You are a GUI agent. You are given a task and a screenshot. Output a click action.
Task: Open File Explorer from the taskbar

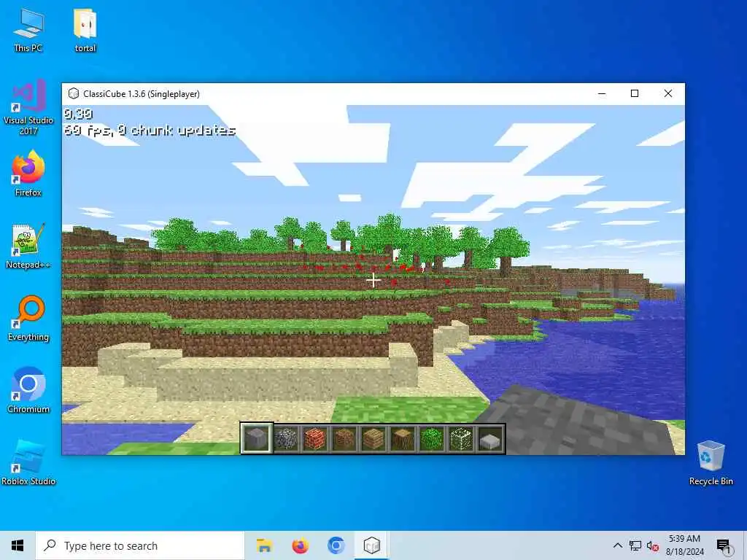point(264,545)
